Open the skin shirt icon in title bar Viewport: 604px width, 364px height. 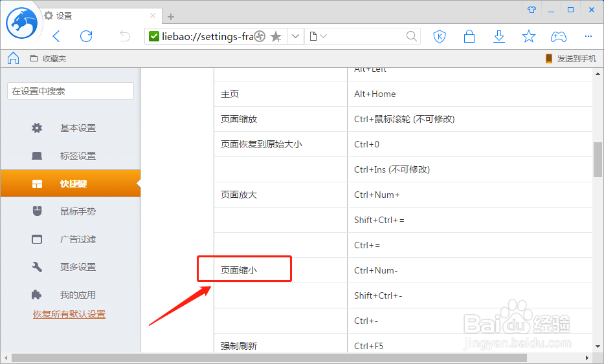[532, 10]
